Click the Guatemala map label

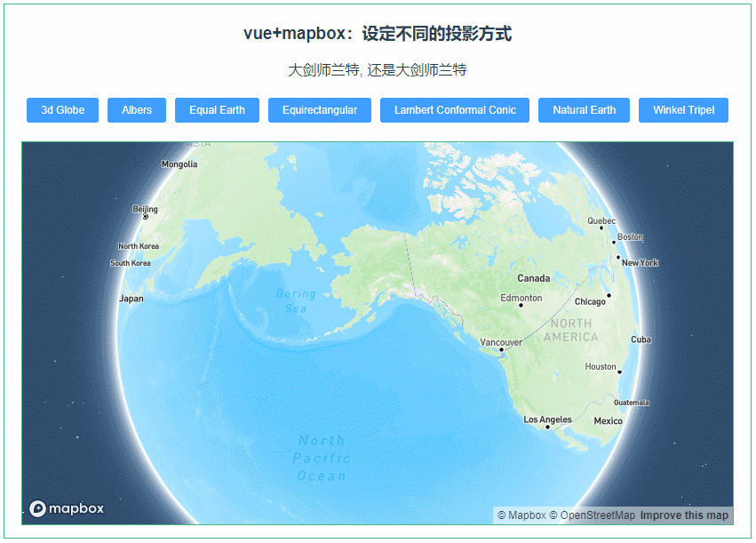click(x=631, y=403)
